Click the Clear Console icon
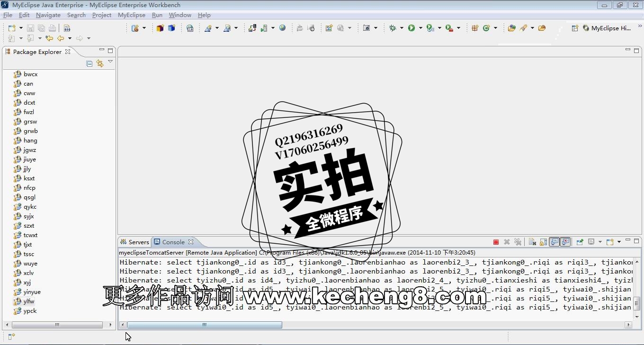The height and width of the screenshot is (345, 644). click(x=532, y=242)
